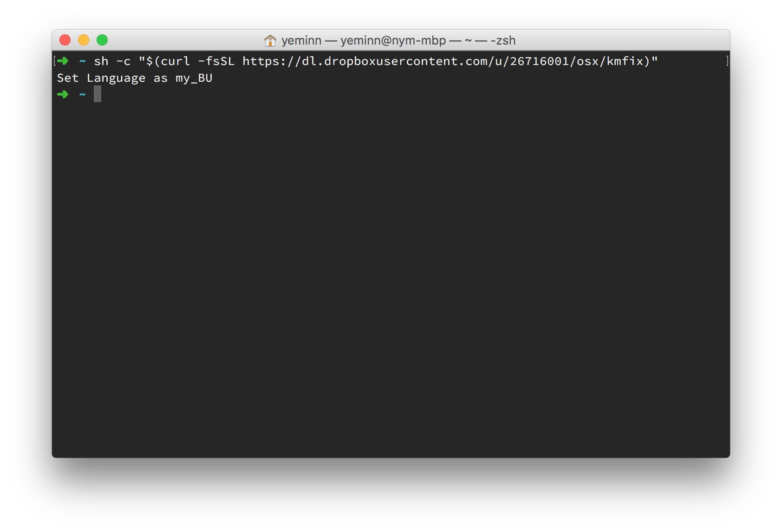Click the gray block cursor at the prompt

point(98,94)
